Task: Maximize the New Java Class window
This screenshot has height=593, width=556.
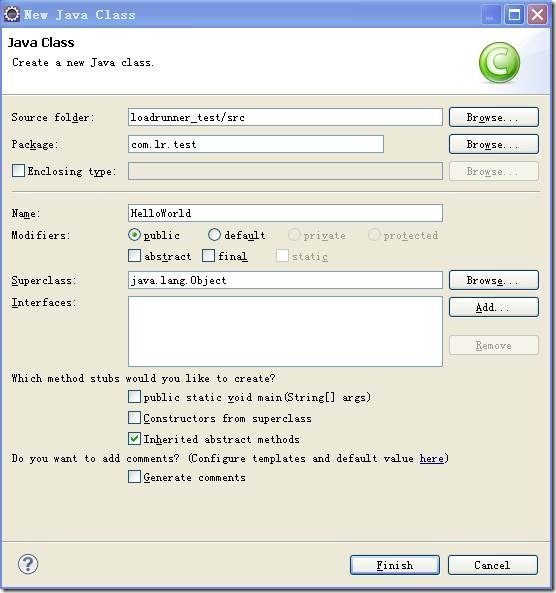Action: pos(514,15)
